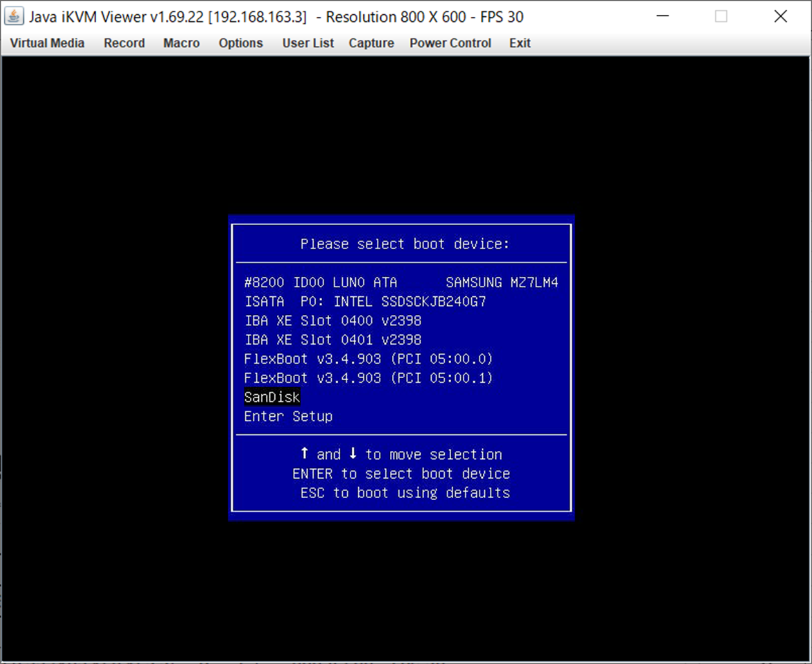This screenshot has height=664, width=812.
Task: Open the Capture menu
Action: (371, 43)
